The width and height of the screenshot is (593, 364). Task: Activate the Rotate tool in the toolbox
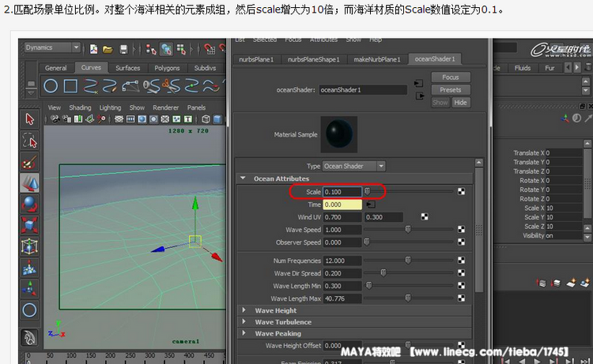[29, 205]
